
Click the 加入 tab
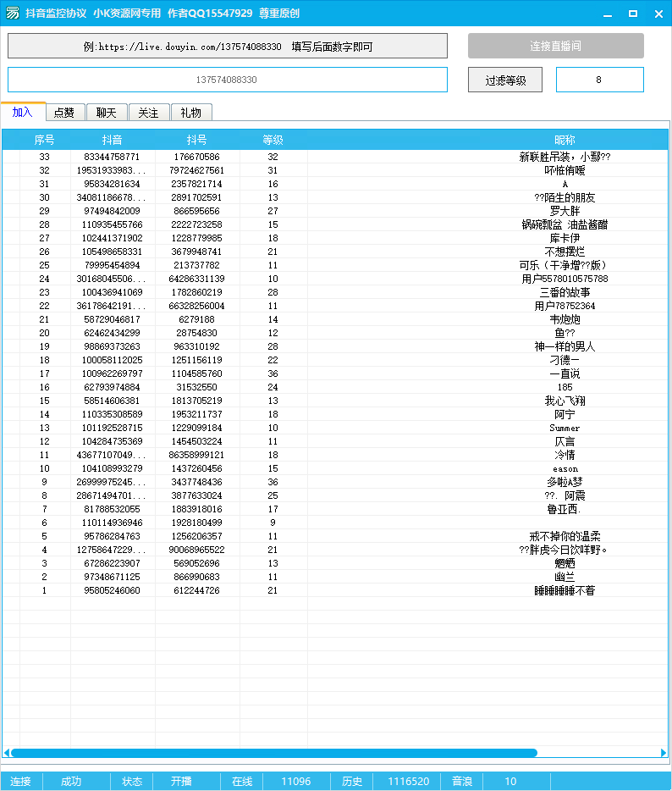(23, 112)
